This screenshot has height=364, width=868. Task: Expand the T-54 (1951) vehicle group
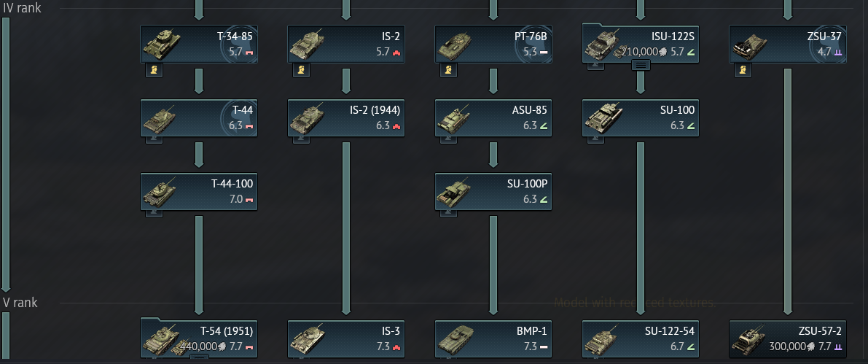(x=199, y=357)
